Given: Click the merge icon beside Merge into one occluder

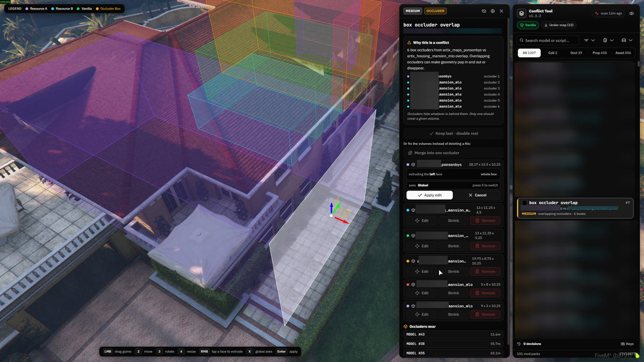Looking at the screenshot, I should (x=410, y=153).
